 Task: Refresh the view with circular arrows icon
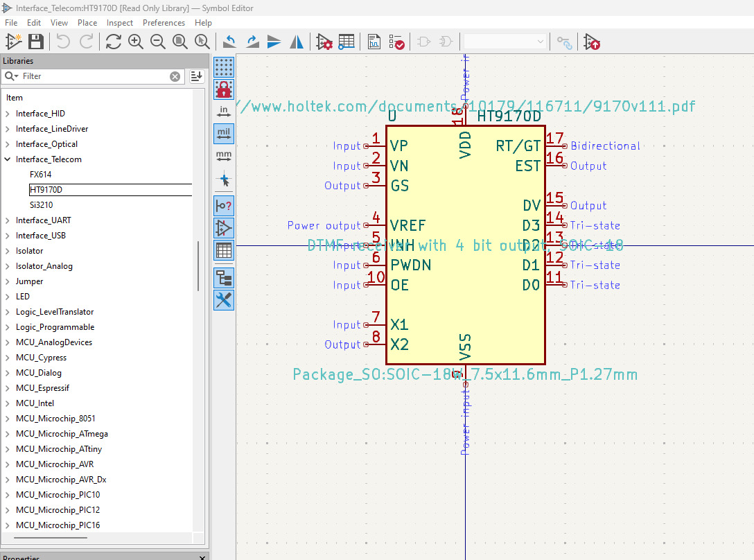[114, 42]
